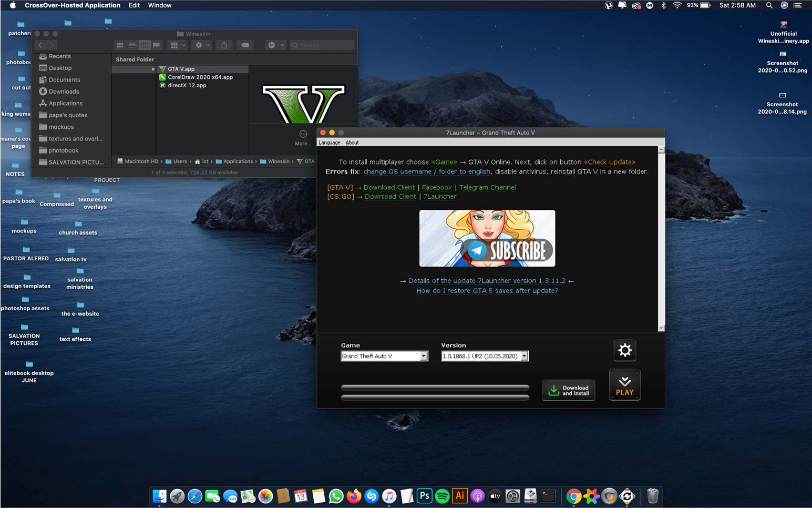Open the GTA V Download Client link

pyautogui.click(x=389, y=187)
